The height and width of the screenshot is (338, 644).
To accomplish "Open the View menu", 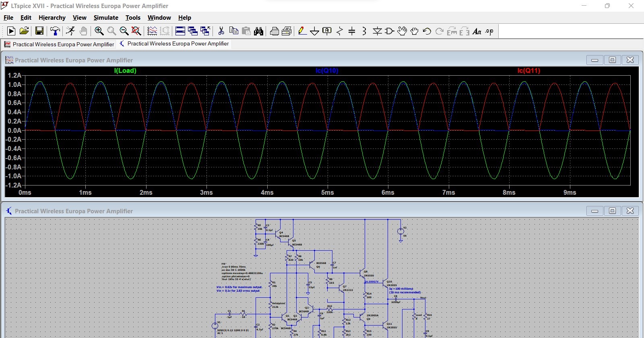I will click(79, 18).
